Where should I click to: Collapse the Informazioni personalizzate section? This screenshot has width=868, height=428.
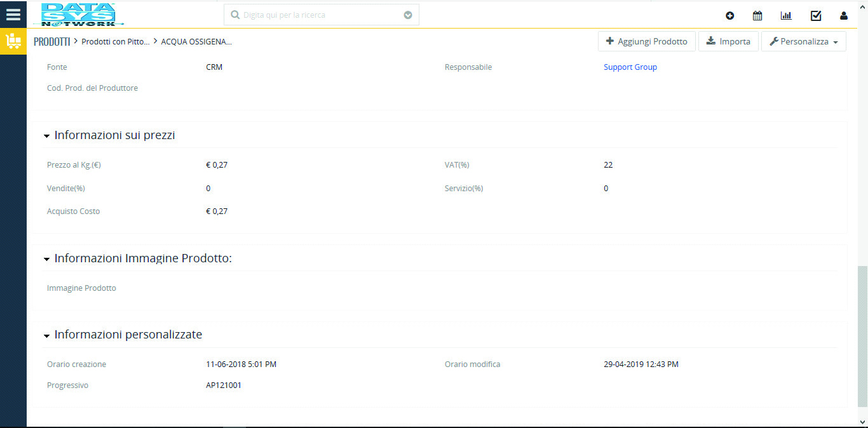(x=46, y=335)
